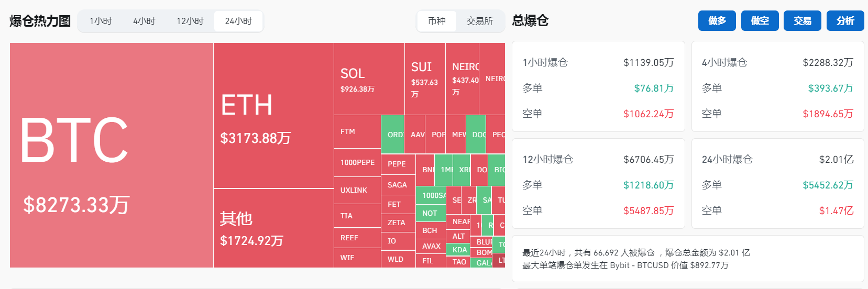Toggle the heatmap view to 币种

437,21
